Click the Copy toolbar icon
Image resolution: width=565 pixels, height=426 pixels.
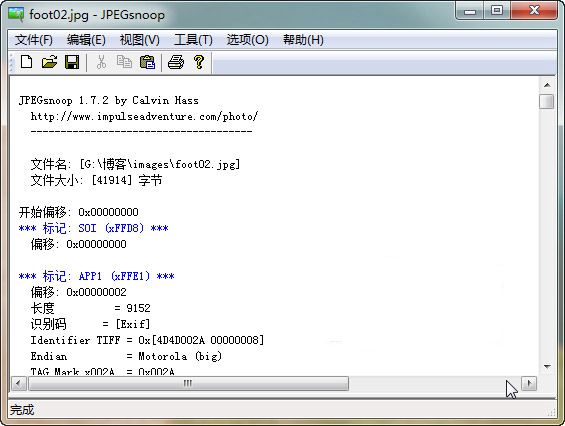coord(124,62)
